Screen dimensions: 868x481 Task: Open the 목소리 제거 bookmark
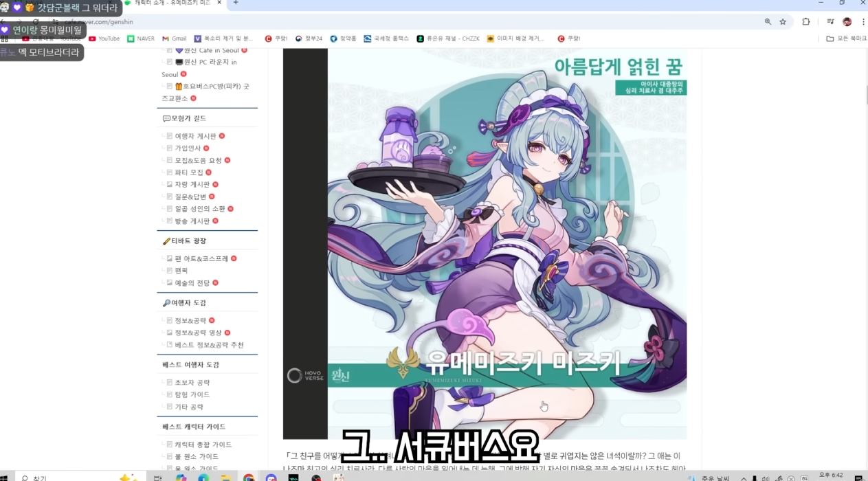click(224, 38)
